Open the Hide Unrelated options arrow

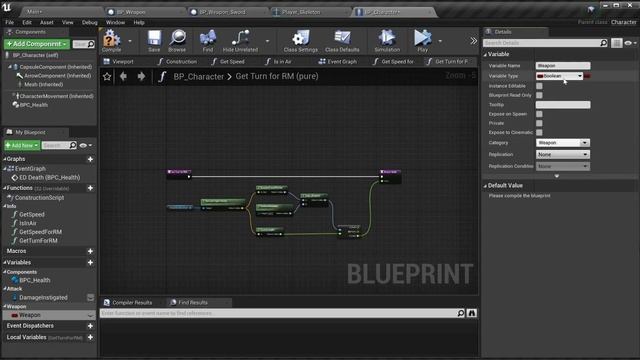click(267, 41)
